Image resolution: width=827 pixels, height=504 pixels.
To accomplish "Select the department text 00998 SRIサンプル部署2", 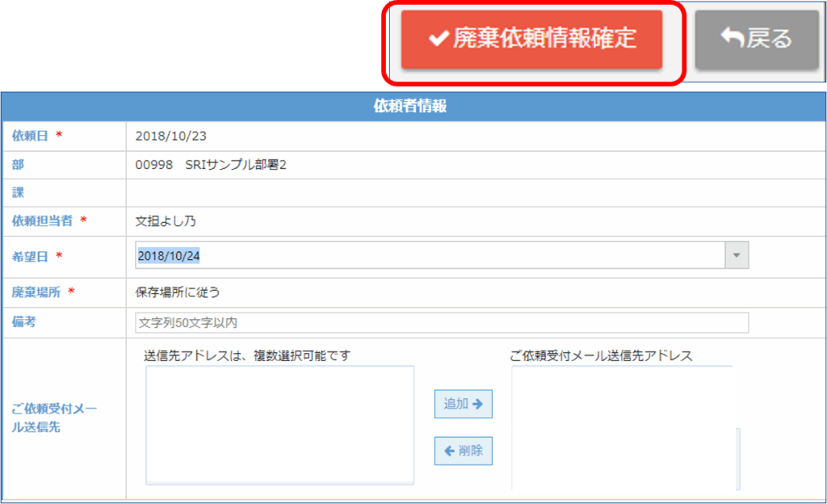I will [x=211, y=165].
